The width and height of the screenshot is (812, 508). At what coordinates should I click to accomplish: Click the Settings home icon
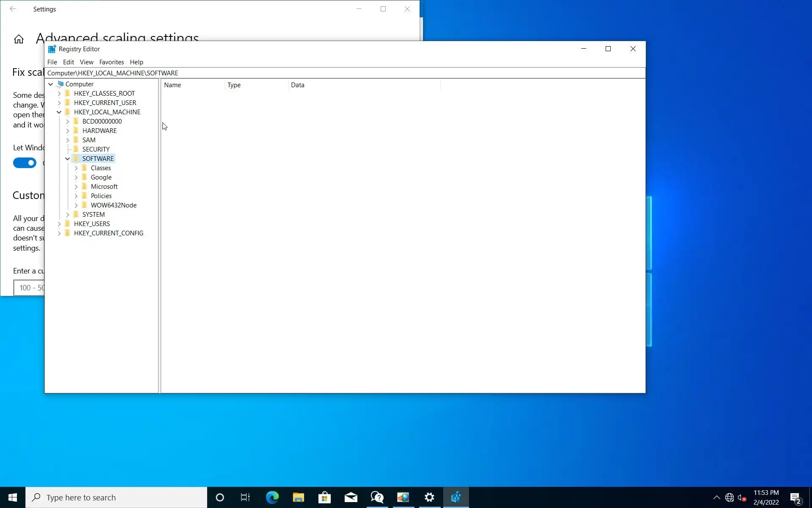coord(19,39)
